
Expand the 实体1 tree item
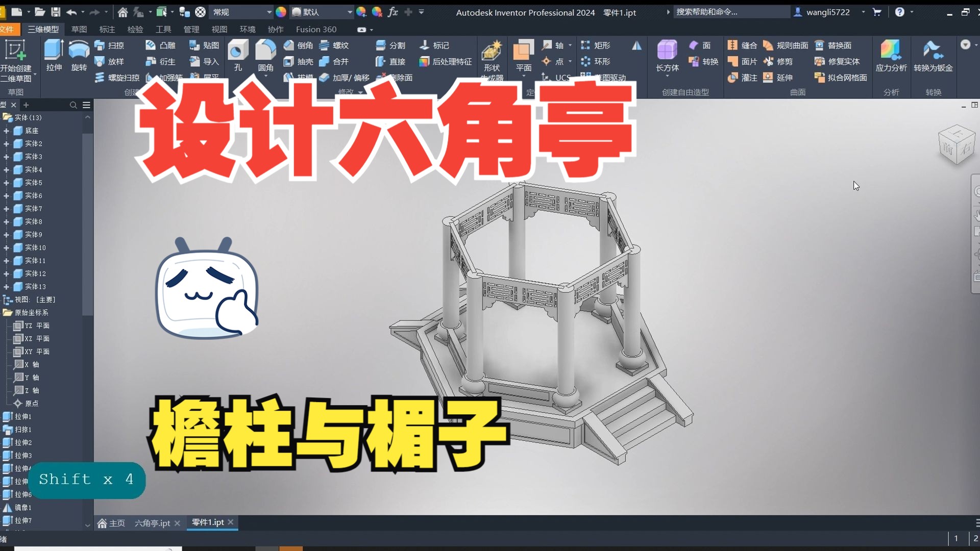6,131
